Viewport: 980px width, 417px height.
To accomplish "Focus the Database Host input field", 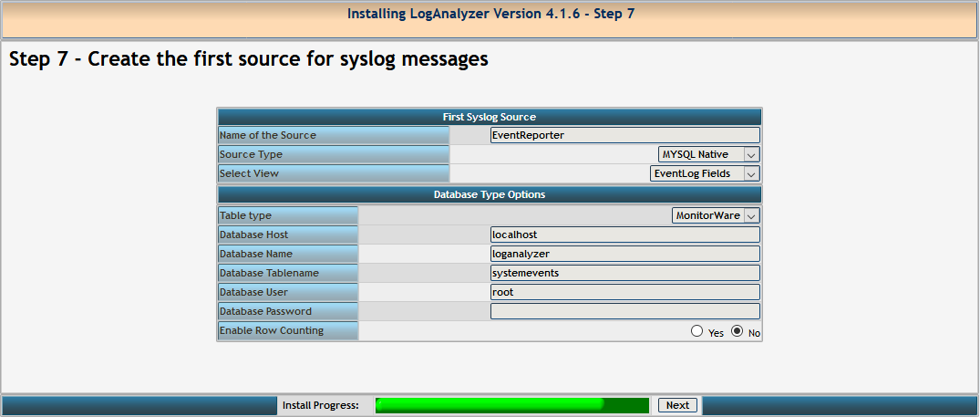I will (x=624, y=235).
